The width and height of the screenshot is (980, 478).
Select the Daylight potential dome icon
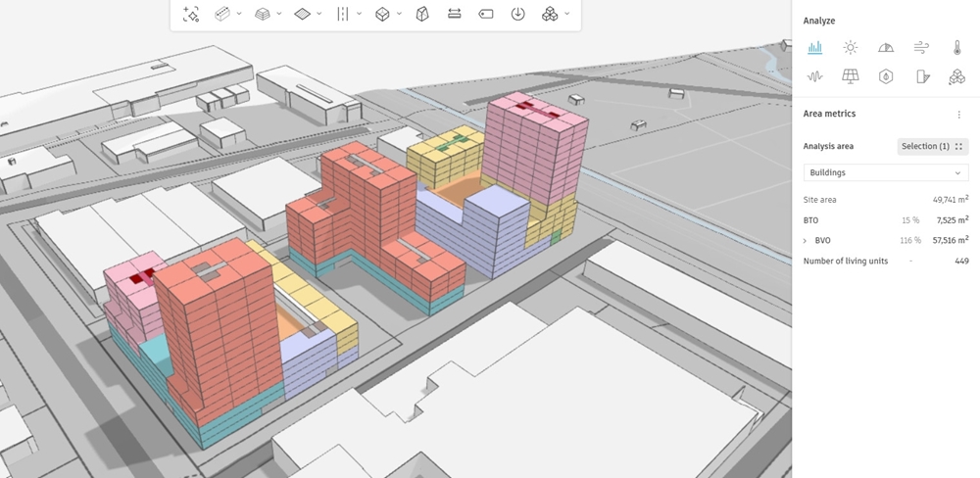[x=886, y=47]
